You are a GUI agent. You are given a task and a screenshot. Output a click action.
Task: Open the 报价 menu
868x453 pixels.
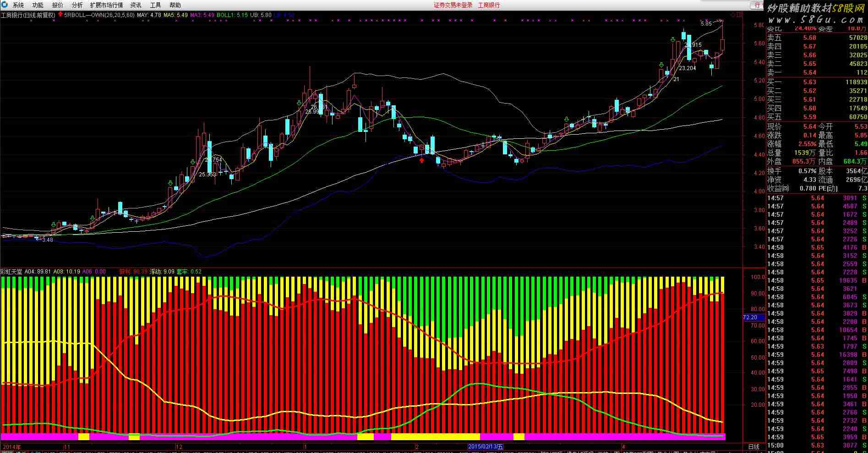[58, 5]
